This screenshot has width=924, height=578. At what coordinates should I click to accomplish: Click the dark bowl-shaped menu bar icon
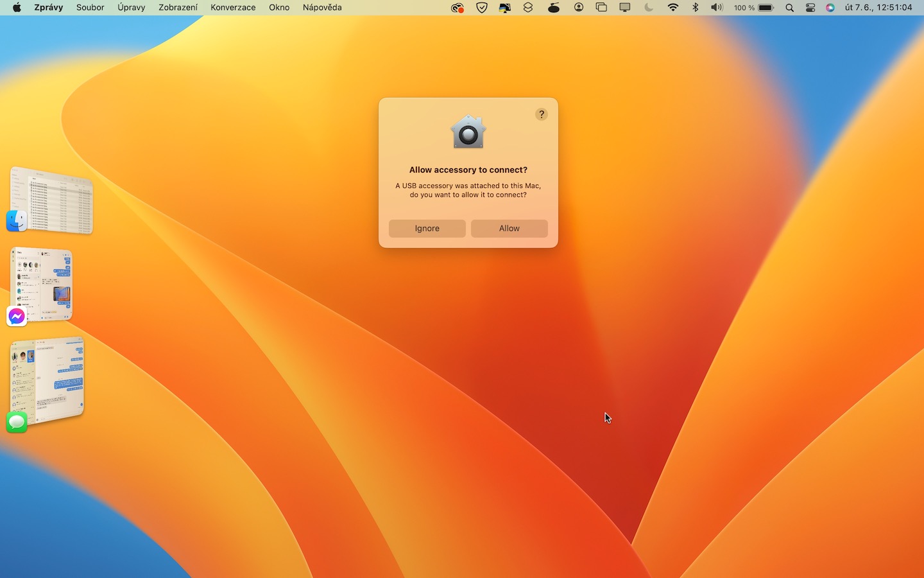[554, 8]
